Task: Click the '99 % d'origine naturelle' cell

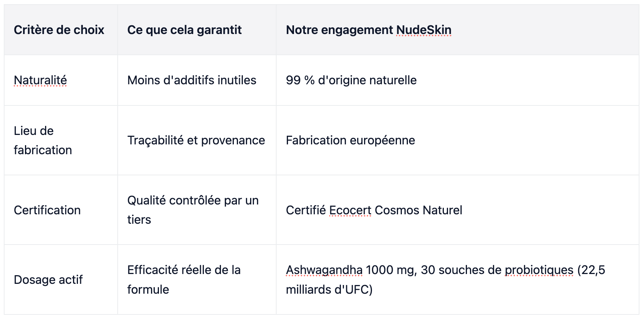Action: coord(351,80)
